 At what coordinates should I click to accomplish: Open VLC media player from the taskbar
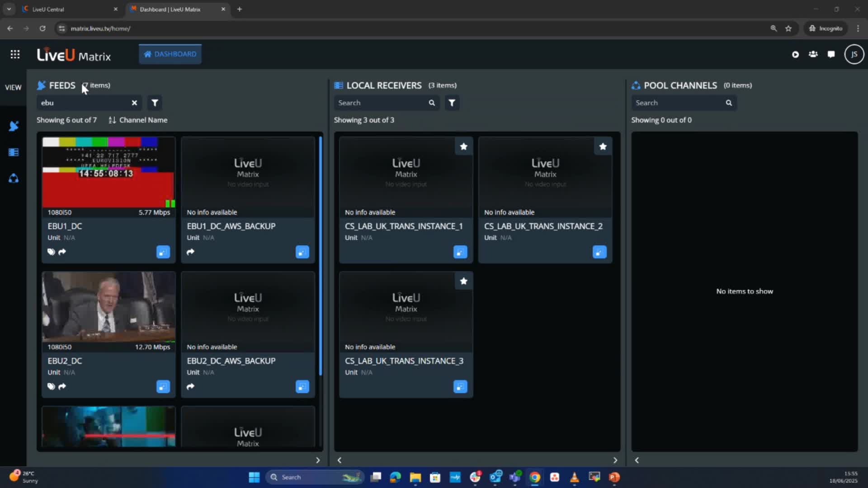point(574,477)
